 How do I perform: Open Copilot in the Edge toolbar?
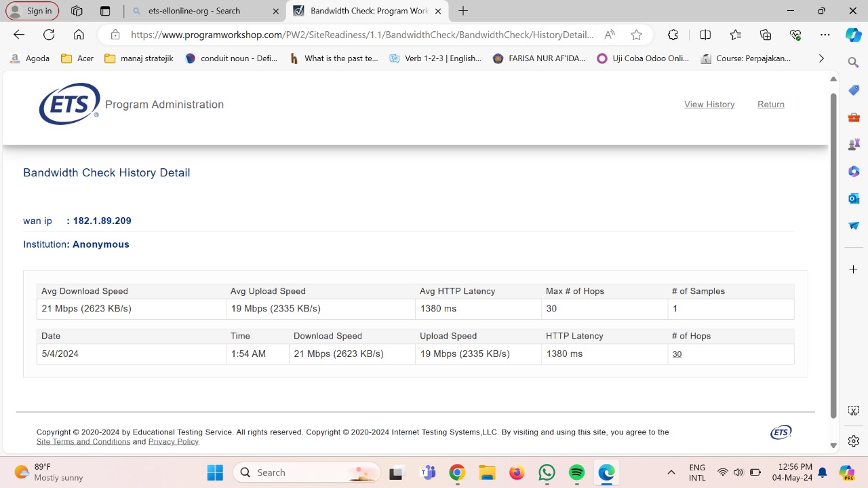click(x=853, y=35)
